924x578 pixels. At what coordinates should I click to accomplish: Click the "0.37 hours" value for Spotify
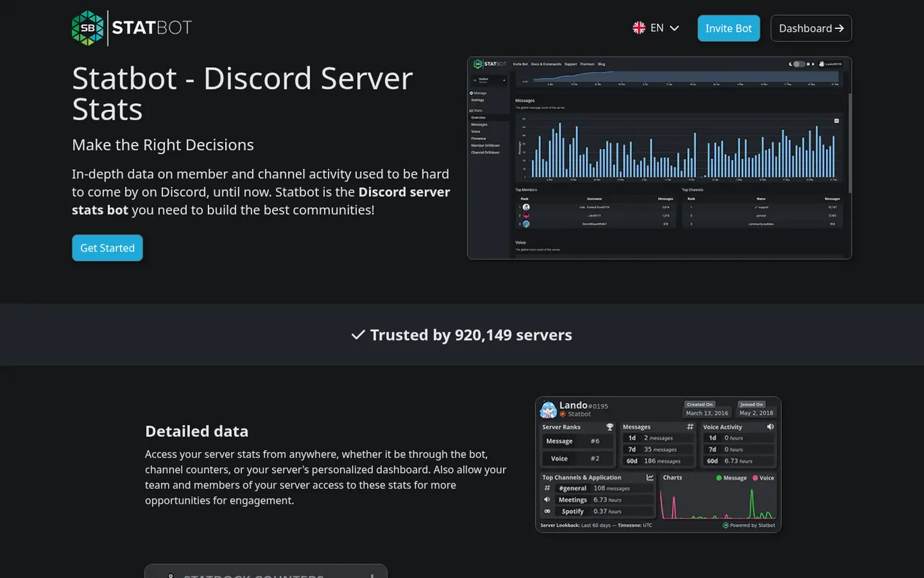[607, 512]
